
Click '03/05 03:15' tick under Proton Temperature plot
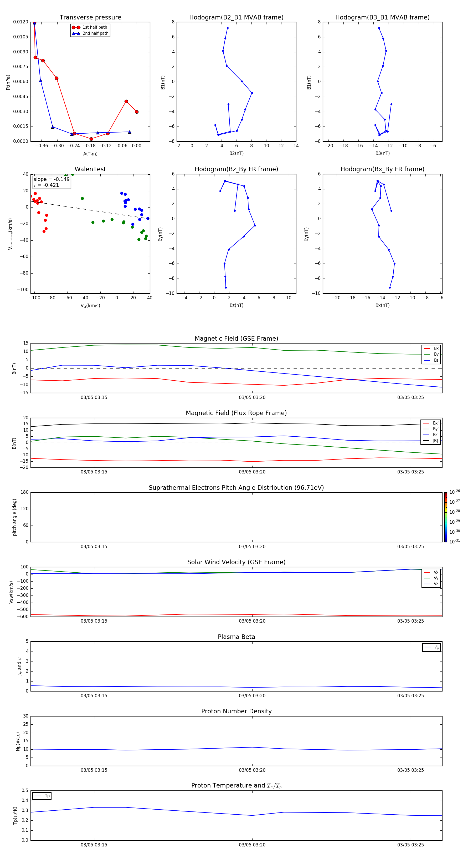94,845
